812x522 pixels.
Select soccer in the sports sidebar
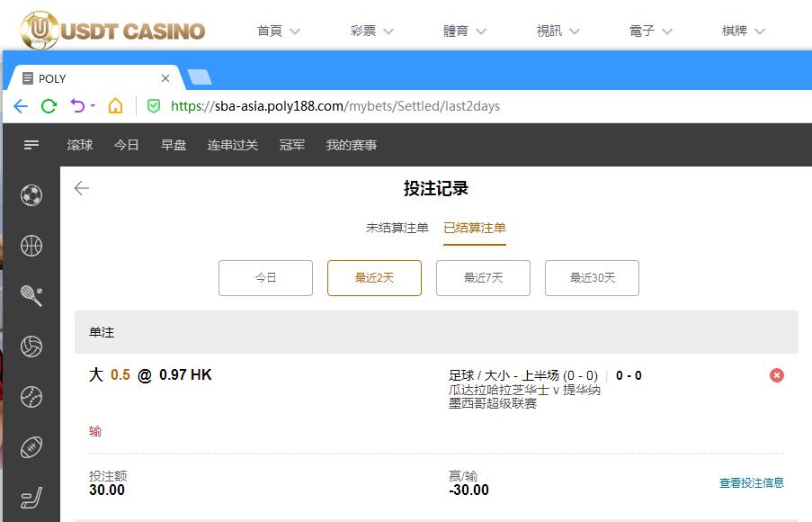[31, 195]
